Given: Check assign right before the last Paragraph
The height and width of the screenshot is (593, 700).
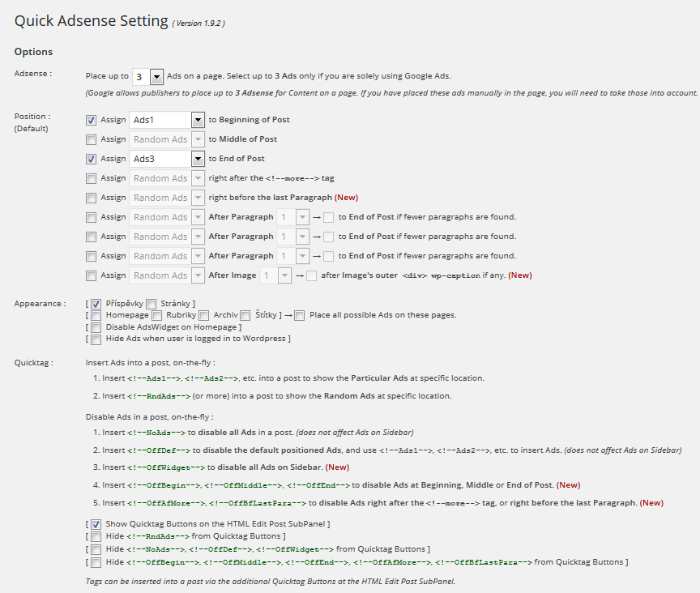Looking at the screenshot, I should pos(92,198).
